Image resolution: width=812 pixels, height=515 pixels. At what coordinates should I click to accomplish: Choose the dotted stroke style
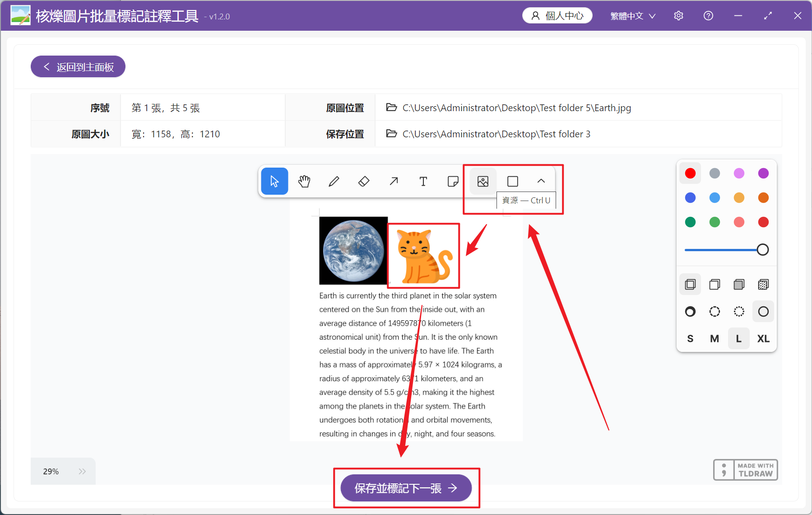coord(739,311)
